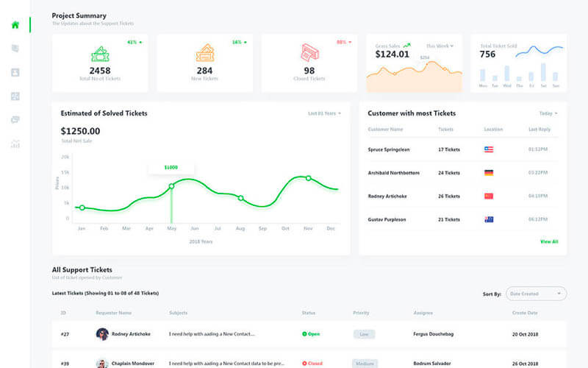This screenshot has height=368, width=588.
Task: Click Gustav Purpleson customer name
Action: click(x=387, y=219)
